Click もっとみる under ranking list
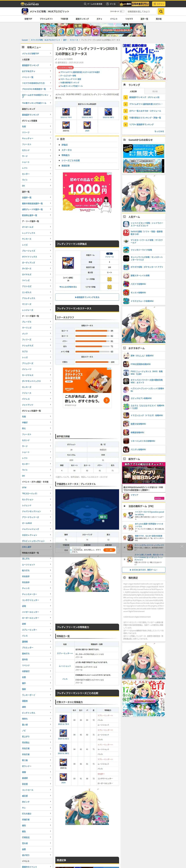The image size is (186, 868). 159,131
